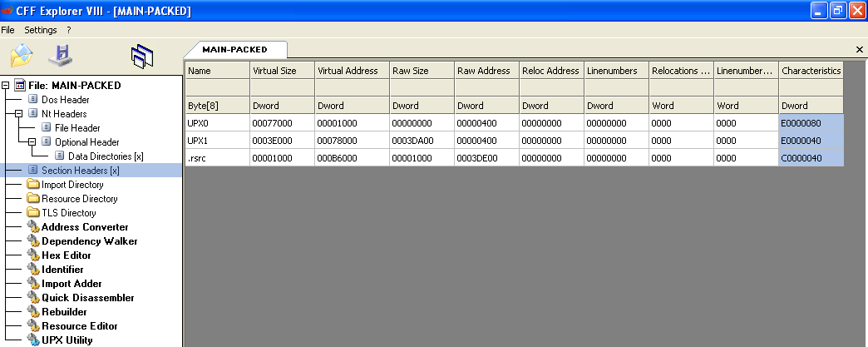Viewport: 868px width, 347px height.
Task: Open the Resource Editor tool
Action: pos(79,326)
